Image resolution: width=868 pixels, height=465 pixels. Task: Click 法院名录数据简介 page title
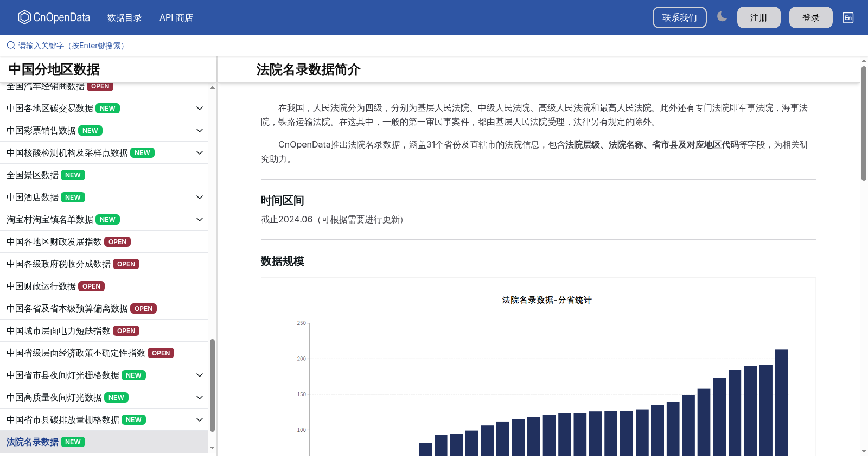pyautogui.click(x=308, y=69)
